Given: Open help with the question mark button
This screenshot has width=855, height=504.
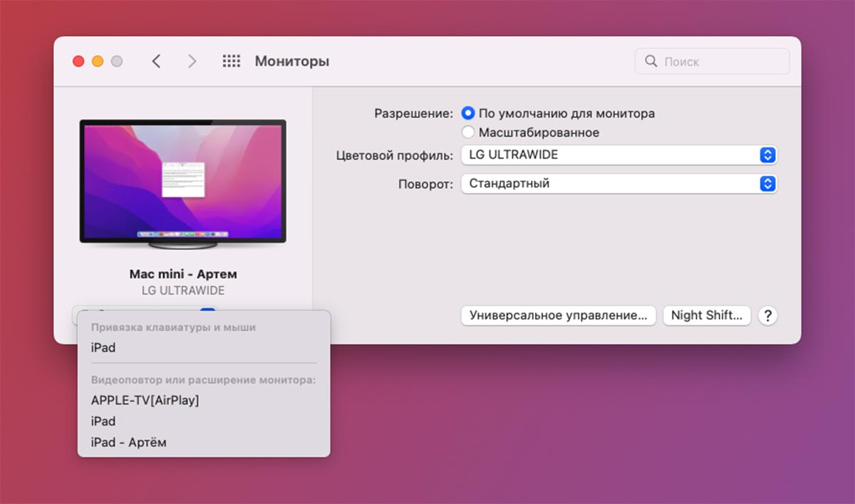Looking at the screenshot, I should point(767,315).
